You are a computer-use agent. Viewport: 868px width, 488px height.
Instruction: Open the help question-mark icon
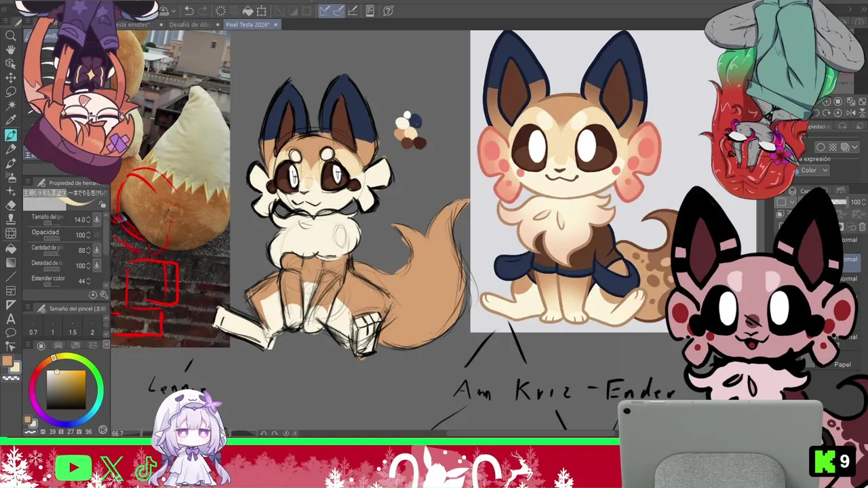click(x=388, y=11)
